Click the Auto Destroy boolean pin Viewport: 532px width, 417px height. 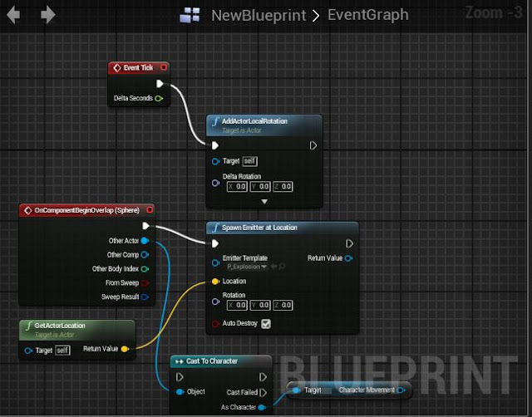215,324
